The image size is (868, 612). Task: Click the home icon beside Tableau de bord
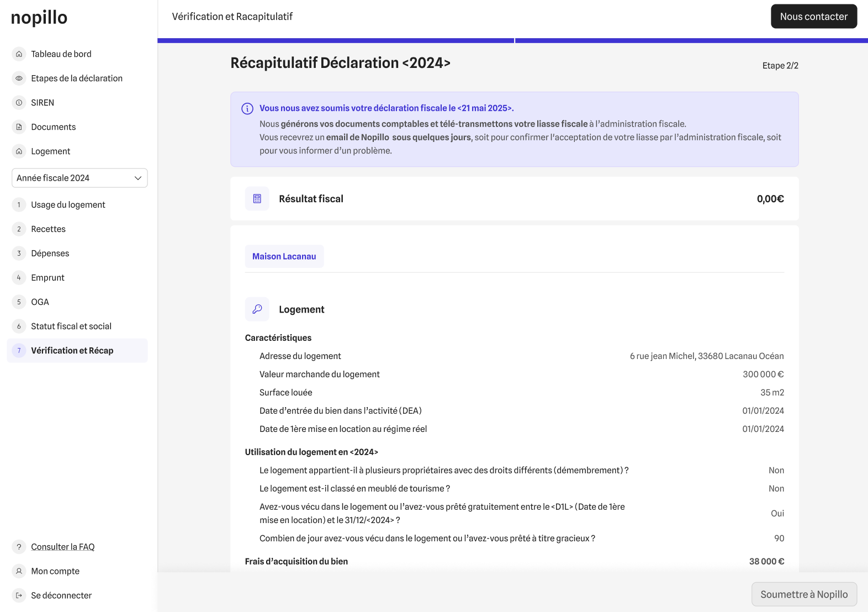(x=19, y=54)
